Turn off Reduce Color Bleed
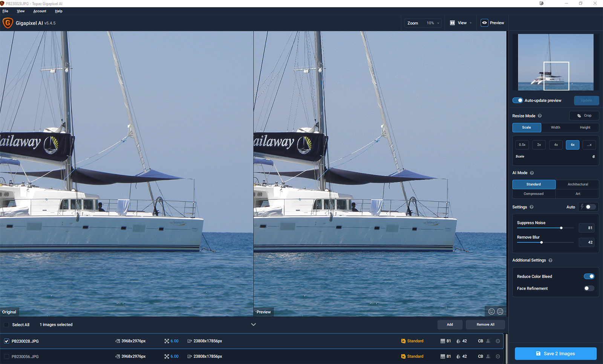 point(589,276)
